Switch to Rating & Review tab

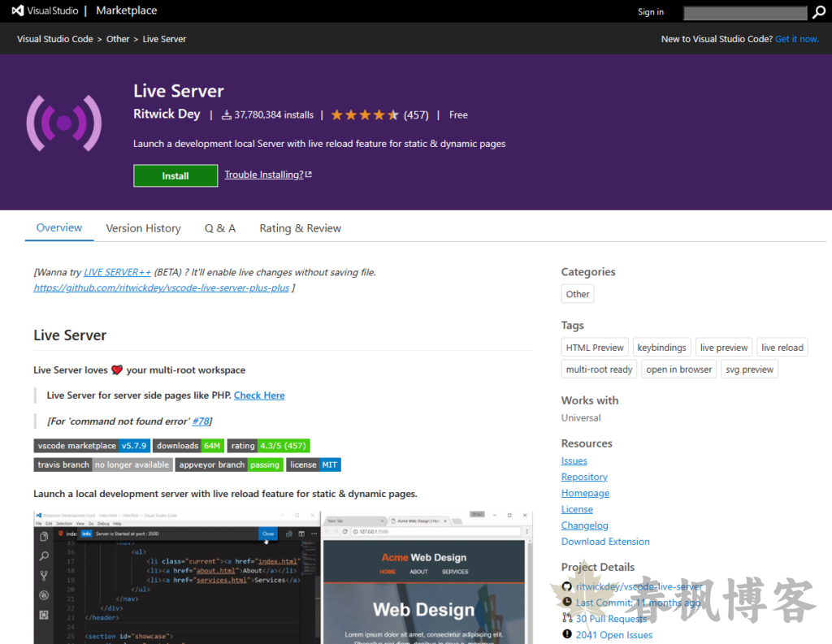click(301, 228)
